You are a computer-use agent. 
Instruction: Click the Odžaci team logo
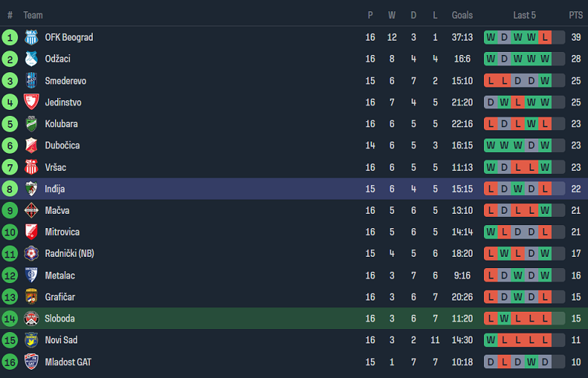pos(31,59)
